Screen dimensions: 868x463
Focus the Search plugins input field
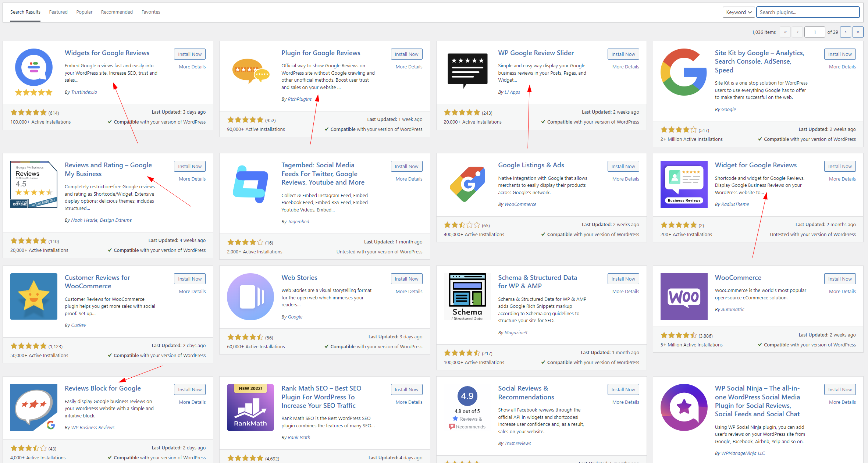coord(808,12)
